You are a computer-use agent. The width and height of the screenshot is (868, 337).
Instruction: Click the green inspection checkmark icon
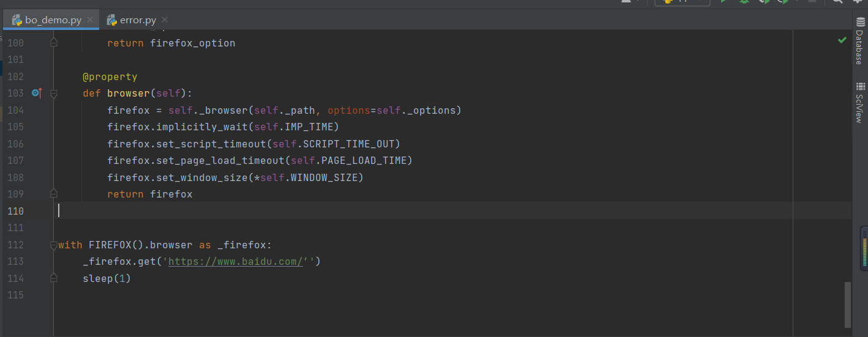(x=842, y=40)
